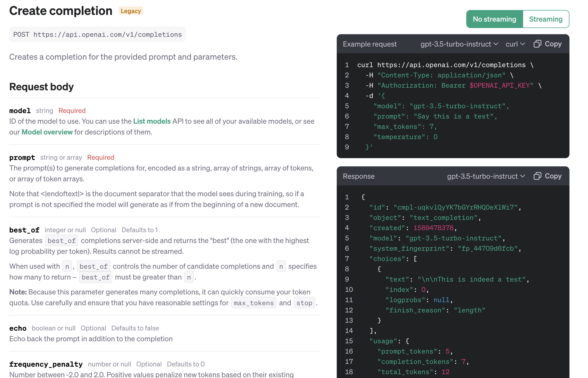Click the Create completion page title

click(61, 11)
